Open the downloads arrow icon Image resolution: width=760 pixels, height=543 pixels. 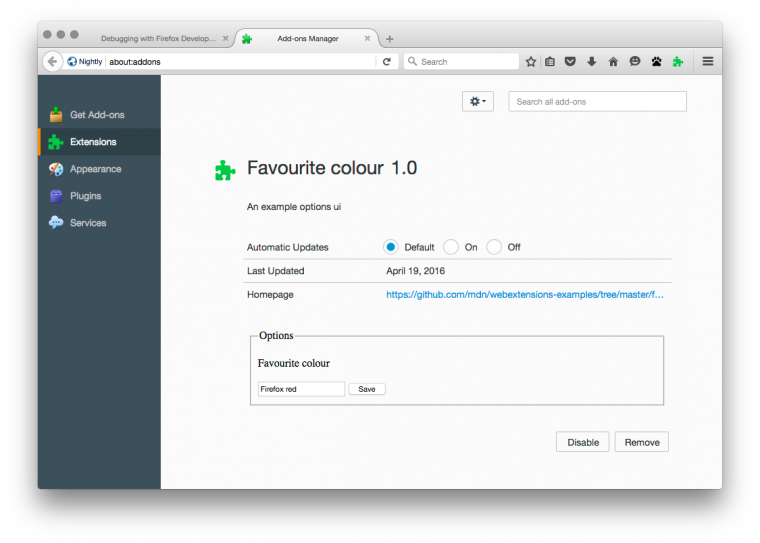point(592,62)
